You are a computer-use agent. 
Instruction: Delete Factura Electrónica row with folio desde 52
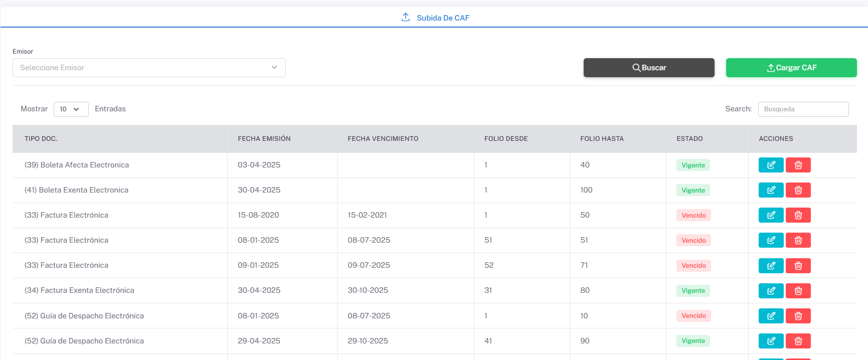click(x=798, y=265)
